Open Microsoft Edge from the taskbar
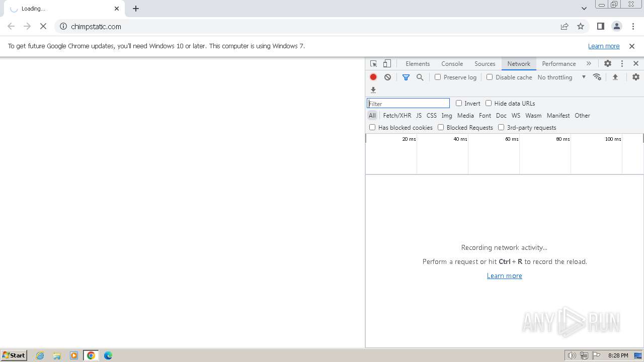Screen dimensions: 644x362 (108, 355)
